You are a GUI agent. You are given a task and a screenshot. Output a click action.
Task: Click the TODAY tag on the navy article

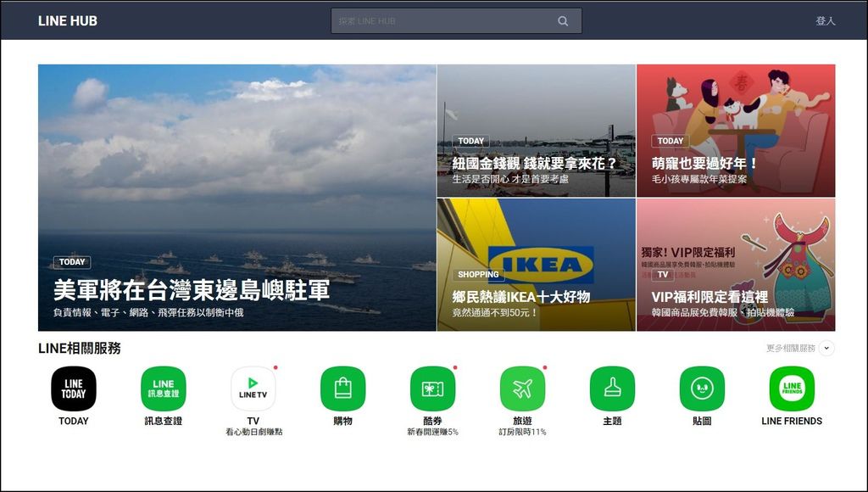pos(72,262)
